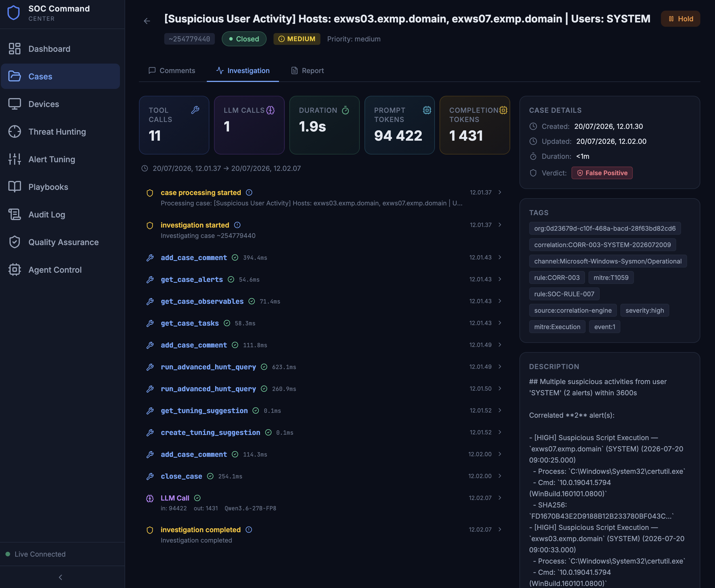Screen dimensions: 715x588
Task: Click the run_advanced_hunt_query link at 12.01.49
Action: tap(208, 367)
